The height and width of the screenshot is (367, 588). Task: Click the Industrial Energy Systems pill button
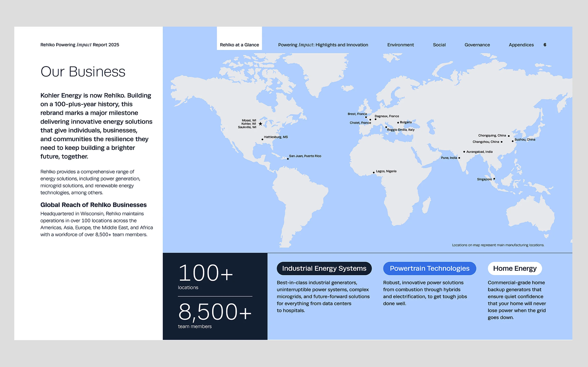[324, 268]
